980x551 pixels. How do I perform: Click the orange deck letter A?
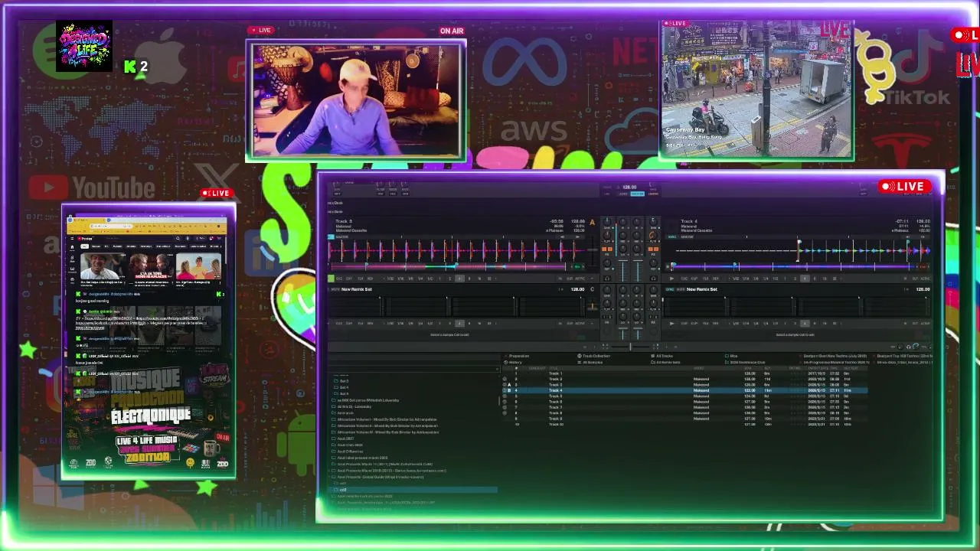tap(592, 222)
